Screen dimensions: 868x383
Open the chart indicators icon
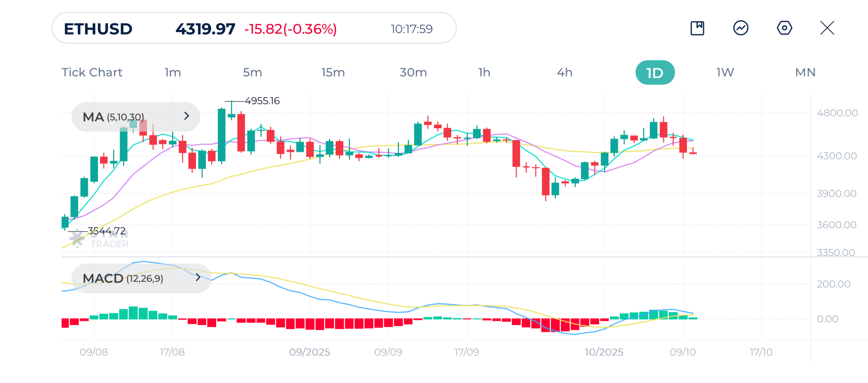tap(741, 28)
